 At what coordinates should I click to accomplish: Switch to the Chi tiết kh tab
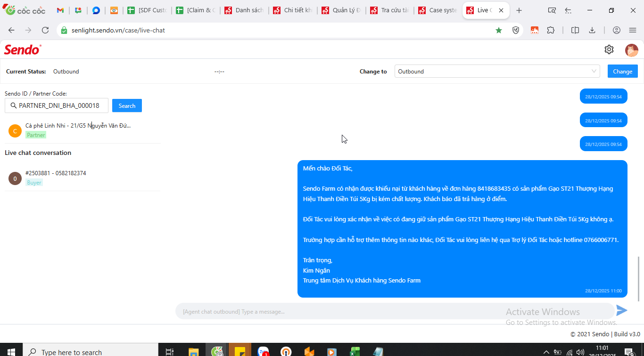(x=292, y=10)
